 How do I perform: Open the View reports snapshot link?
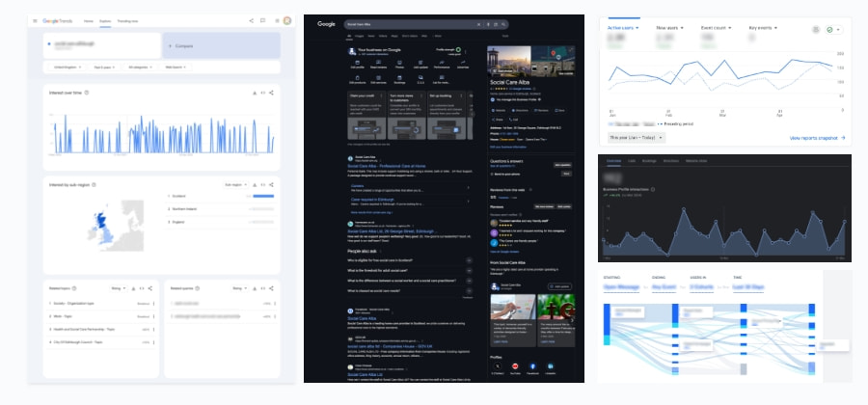pos(818,138)
